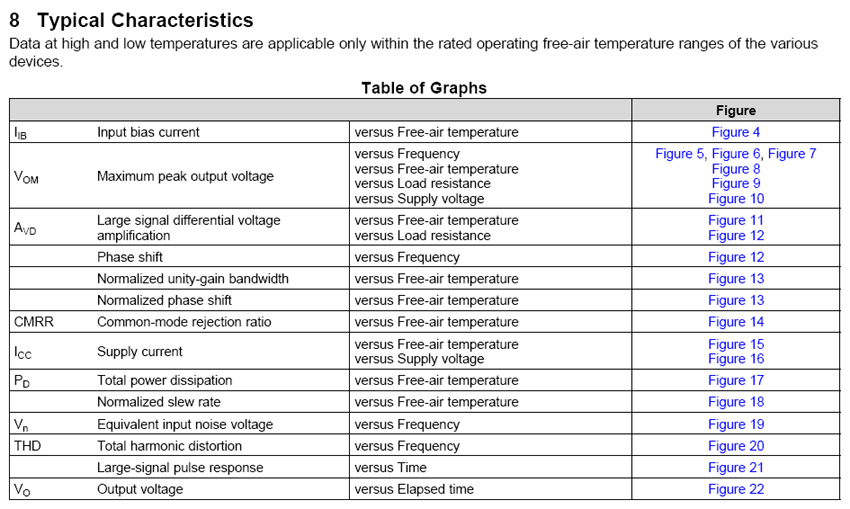Image resolution: width=850 pixels, height=509 pixels.
Task: Open Figure 15 for supply current
Action: point(735,344)
